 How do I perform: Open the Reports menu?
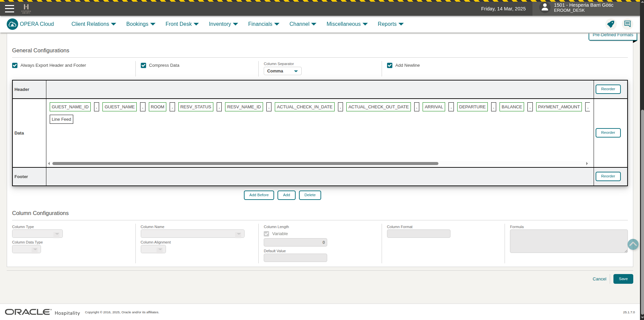pos(390,24)
